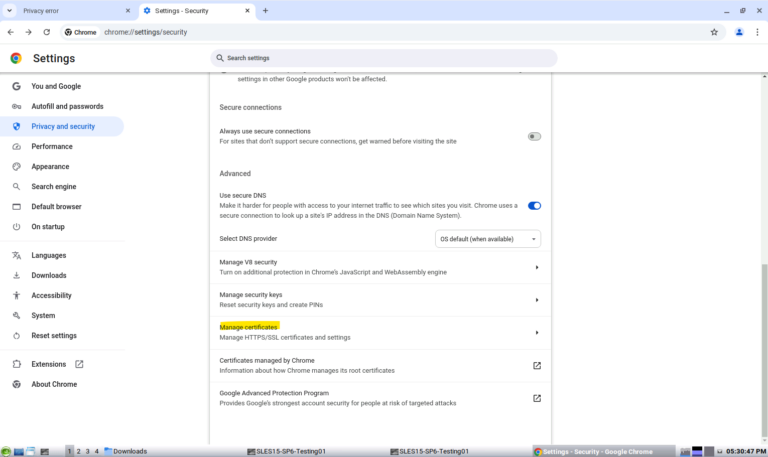Reload the page with the refresh icon
768x457 pixels.
coord(47,32)
